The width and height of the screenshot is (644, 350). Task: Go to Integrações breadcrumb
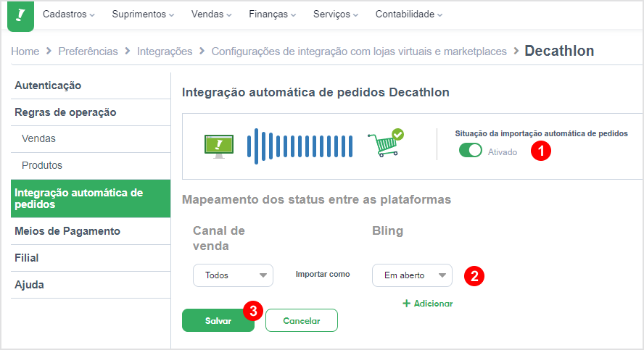165,51
